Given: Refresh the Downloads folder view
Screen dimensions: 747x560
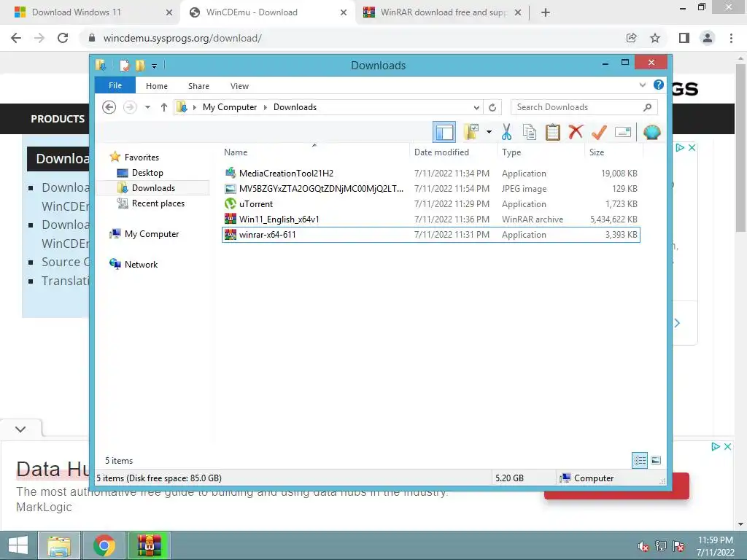Looking at the screenshot, I should [492, 107].
